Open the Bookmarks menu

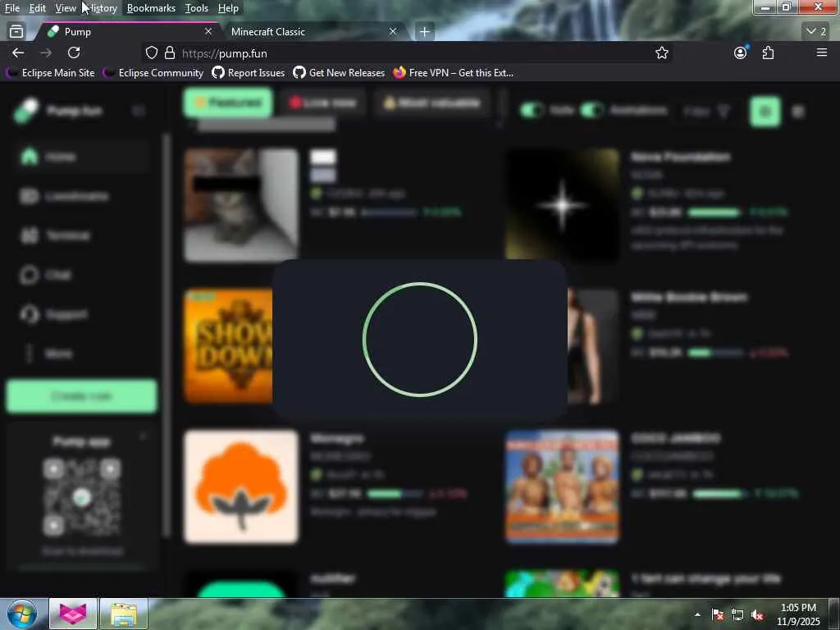point(151,8)
